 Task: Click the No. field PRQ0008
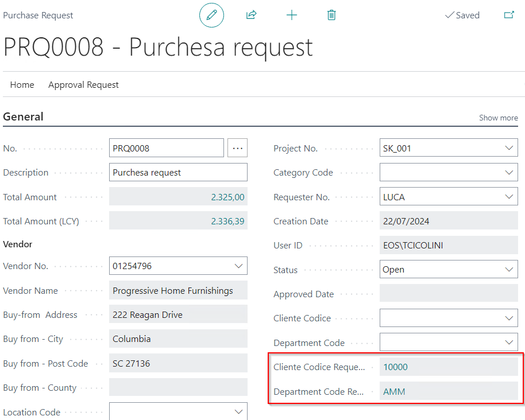pyautogui.click(x=167, y=148)
